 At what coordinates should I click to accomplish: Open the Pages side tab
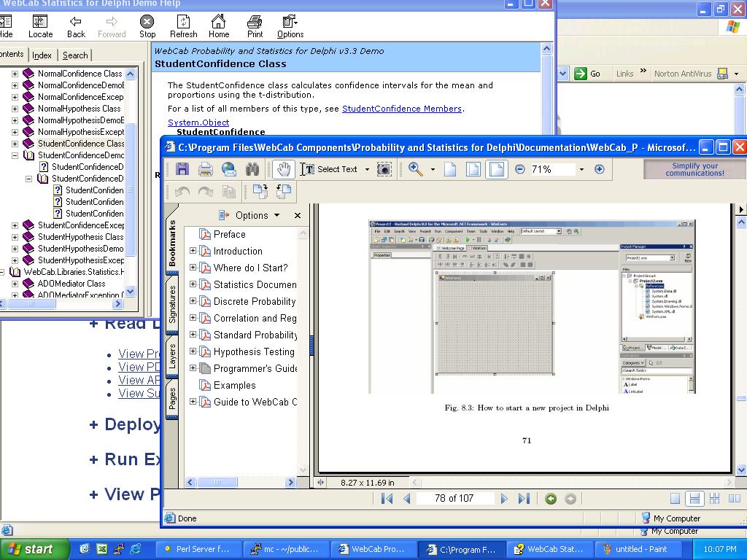tap(172, 399)
